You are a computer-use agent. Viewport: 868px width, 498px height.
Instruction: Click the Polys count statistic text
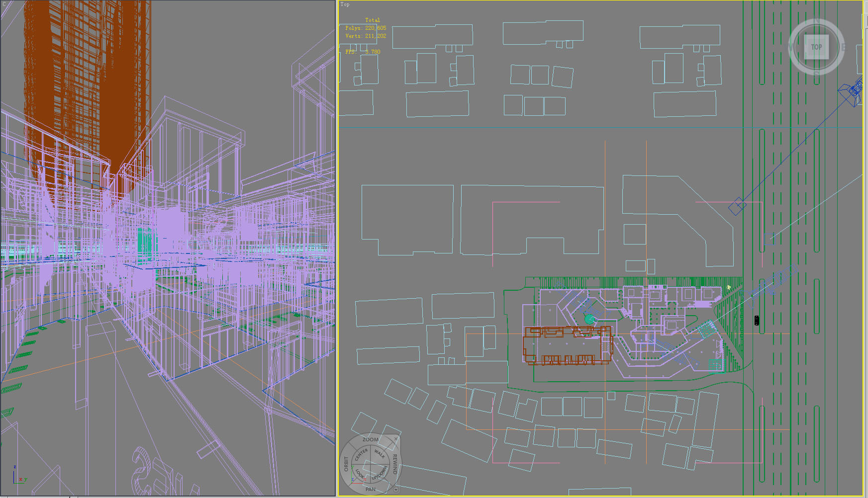366,28
